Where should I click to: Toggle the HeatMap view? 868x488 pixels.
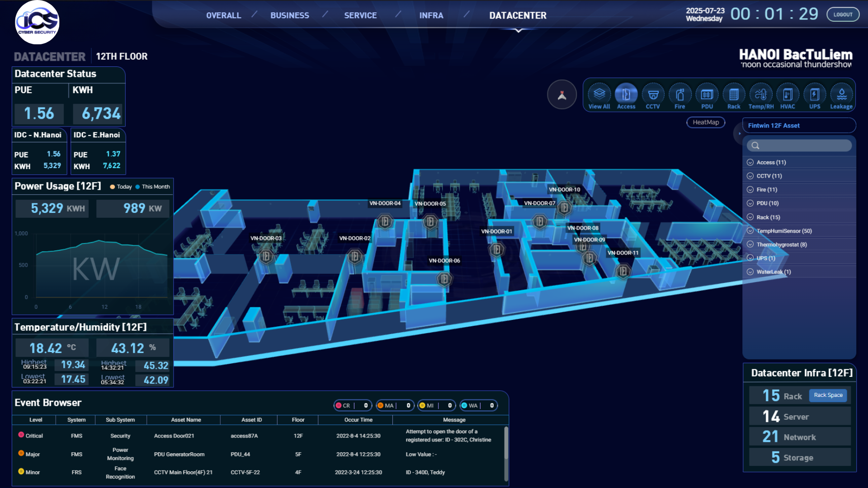click(705, 122)
